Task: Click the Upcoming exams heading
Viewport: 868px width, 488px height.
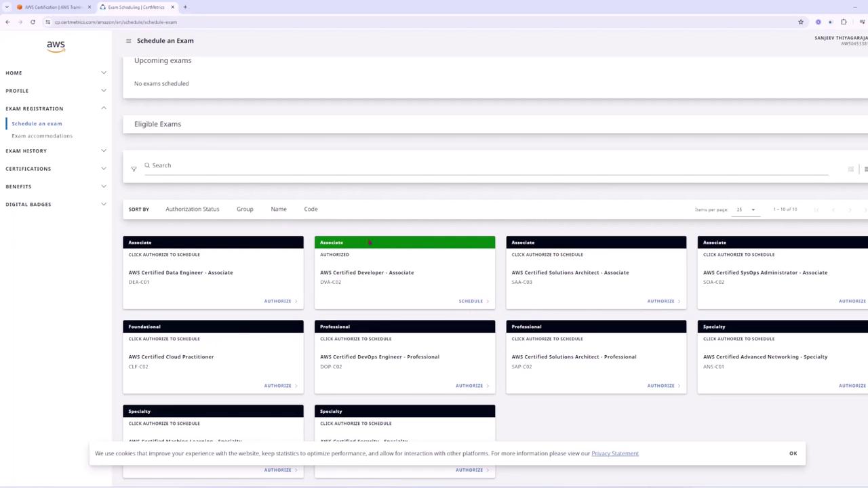Action: point(163,60)
